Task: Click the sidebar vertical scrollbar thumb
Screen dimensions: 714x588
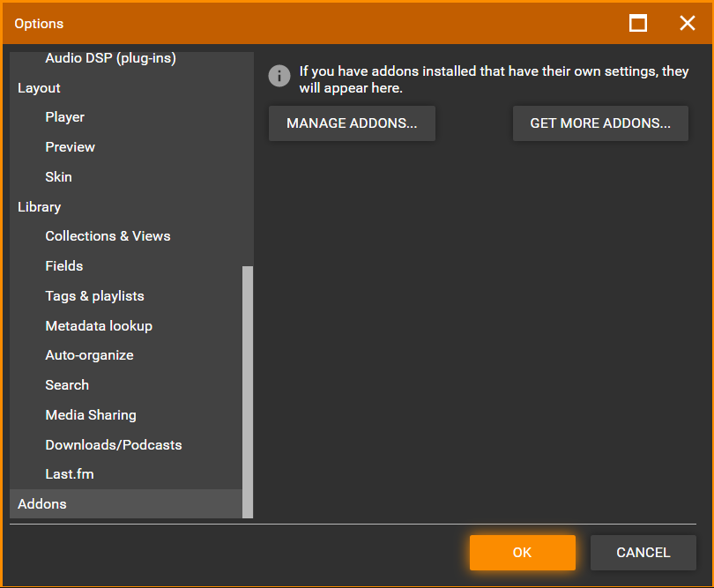Action: pos(248,391)
